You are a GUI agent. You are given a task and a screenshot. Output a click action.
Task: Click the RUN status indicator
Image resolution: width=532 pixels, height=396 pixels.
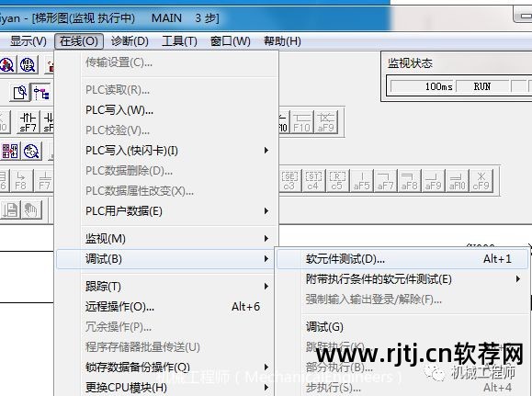[x=482, y=86]
